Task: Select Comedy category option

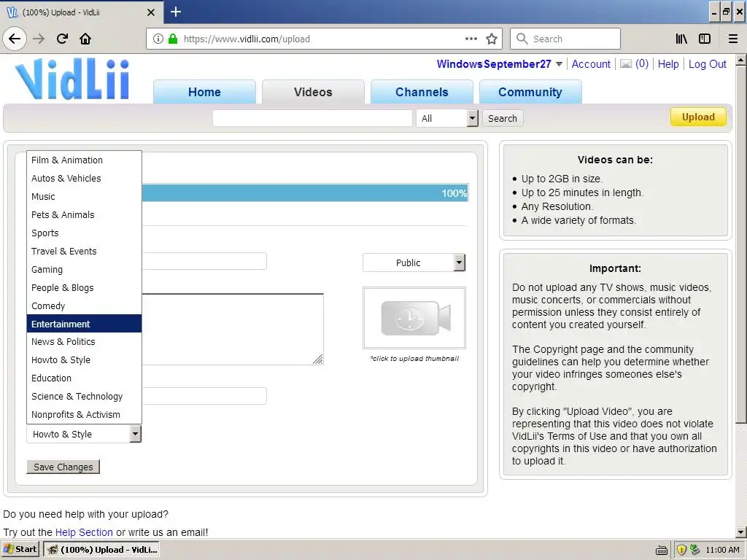Action: pyautogui.click(x=84, y=306)
